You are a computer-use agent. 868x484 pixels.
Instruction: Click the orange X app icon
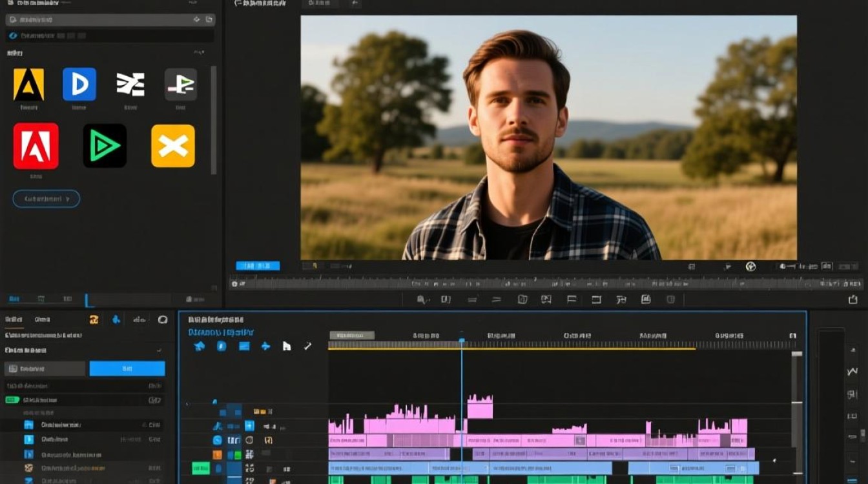tap(173, 146)
